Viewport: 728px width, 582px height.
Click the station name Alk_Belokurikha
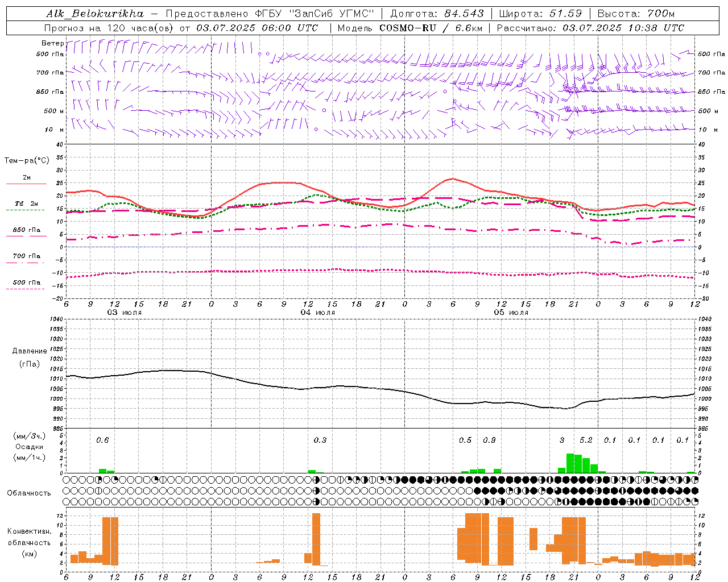tap(95, 14)
